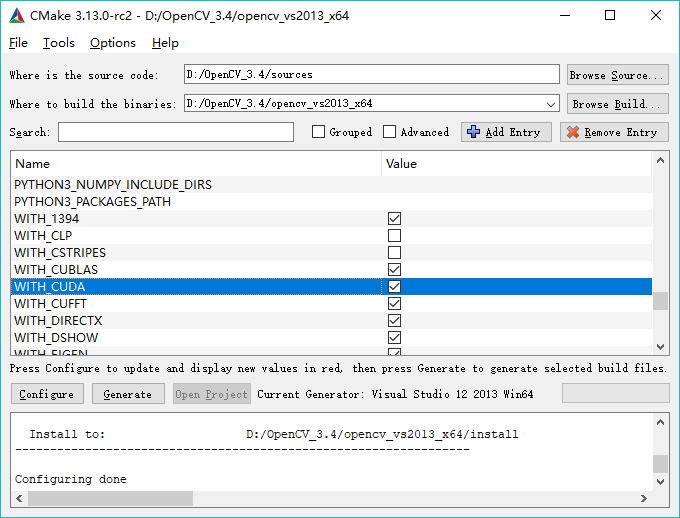
Task: Click the blue plus Add Entry icon
Action: pyautogui.click(x=473, y=132)
